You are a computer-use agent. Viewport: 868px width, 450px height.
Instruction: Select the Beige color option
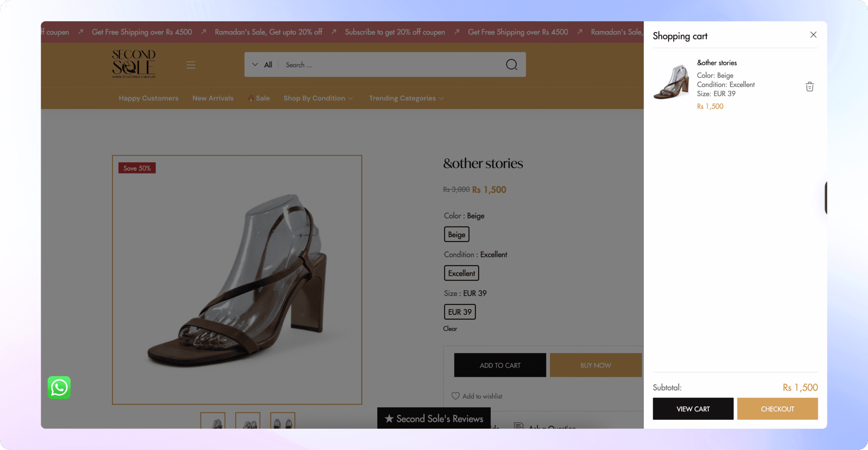tap(457, 234)
